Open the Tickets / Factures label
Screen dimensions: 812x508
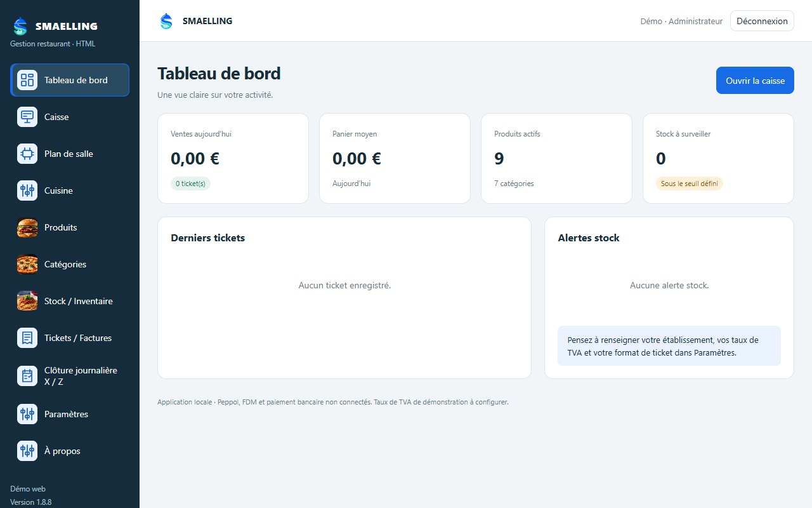pyautogui.click(x=78, y=338)
